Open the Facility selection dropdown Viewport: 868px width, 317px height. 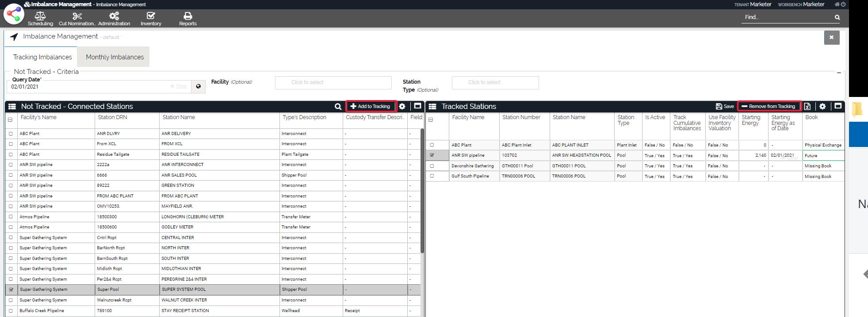(333, 82)
